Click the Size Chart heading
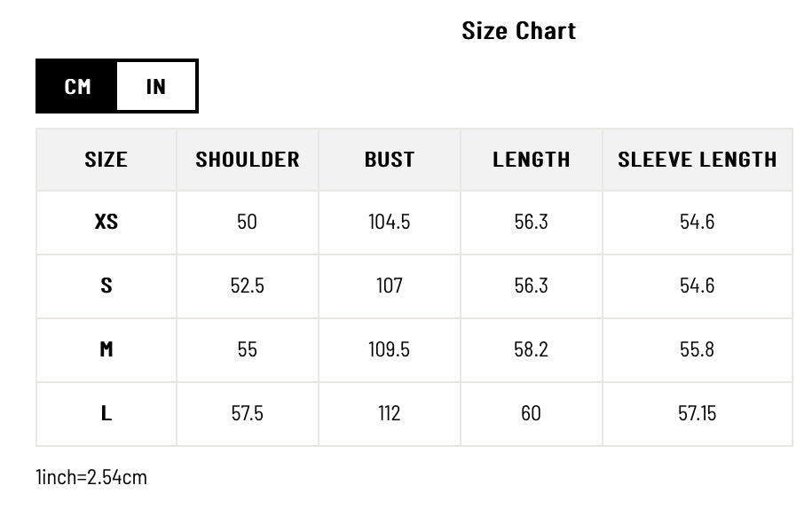The width and height of the screenshot is (812, 509). click(519, 30)
